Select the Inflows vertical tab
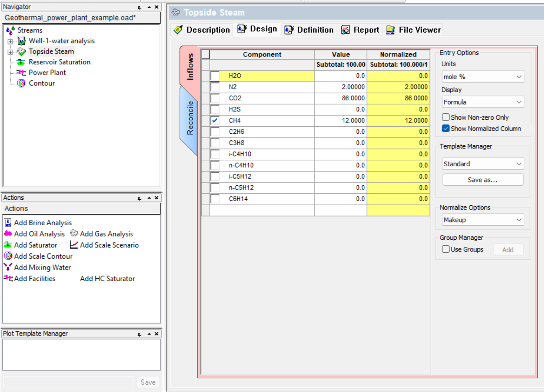 tap(190, 66)
